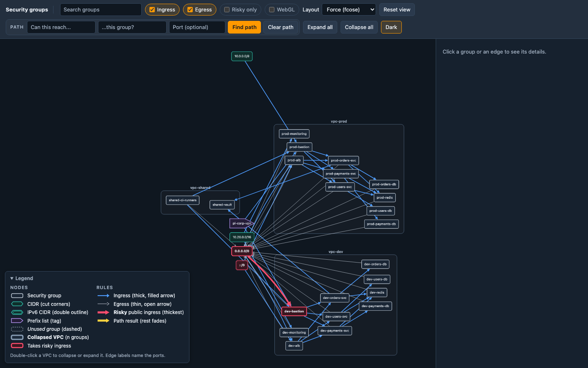Focus the Port (optional) field
The width and height of the screenshot is (588, 368).
(x=197, y=27)
